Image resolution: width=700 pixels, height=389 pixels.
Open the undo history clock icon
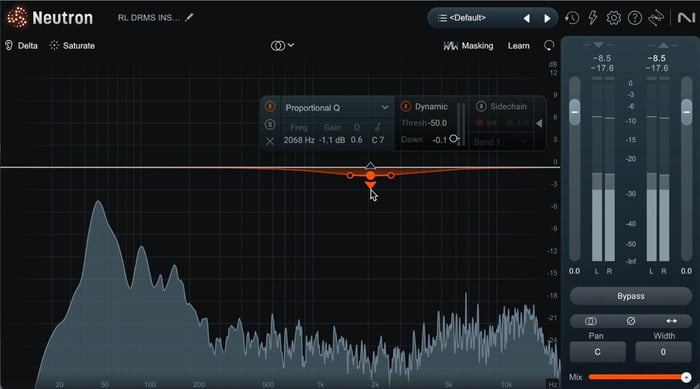tap(572, 18)
